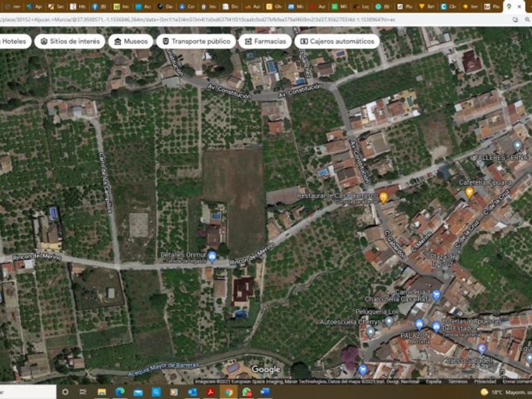
Task: Select the Autoescuela Cherrys map marker
Action: coord(370,331)
